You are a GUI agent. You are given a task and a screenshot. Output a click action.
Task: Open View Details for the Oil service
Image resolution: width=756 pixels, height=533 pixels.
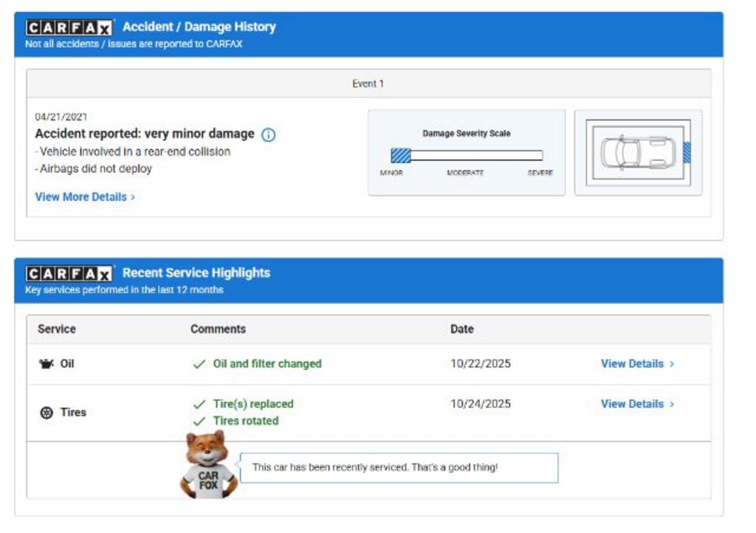pos(636,364)
